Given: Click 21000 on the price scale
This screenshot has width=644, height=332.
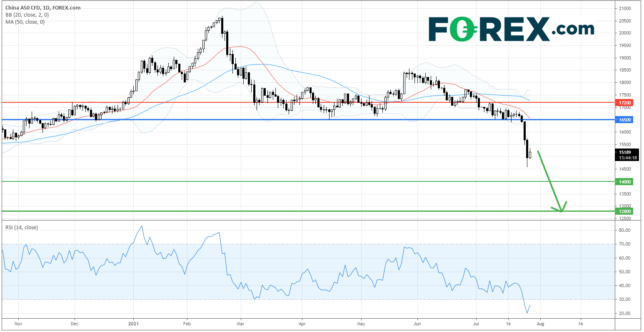Looking at the screenshot, I should pyautogui.click(x=624, y=8).
